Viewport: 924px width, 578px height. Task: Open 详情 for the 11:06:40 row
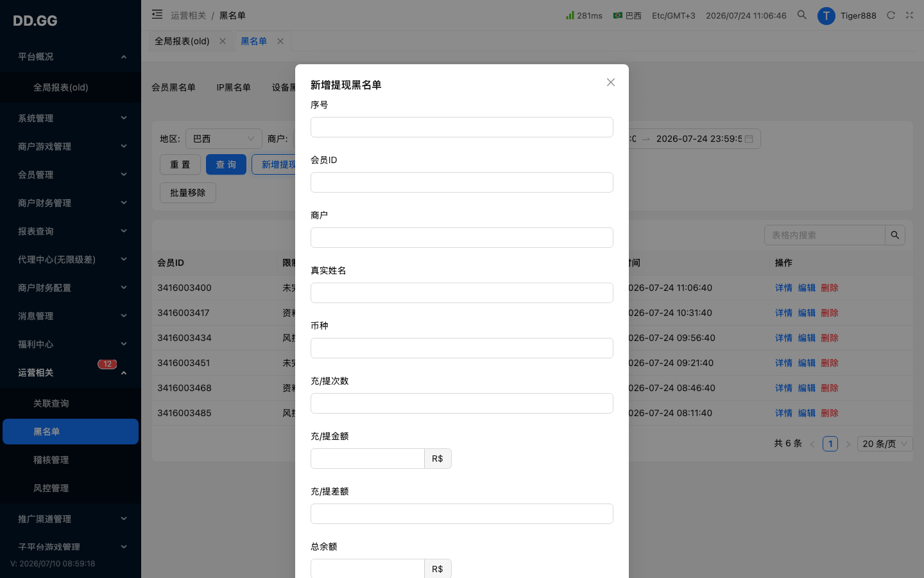click(x=783, y=288)
